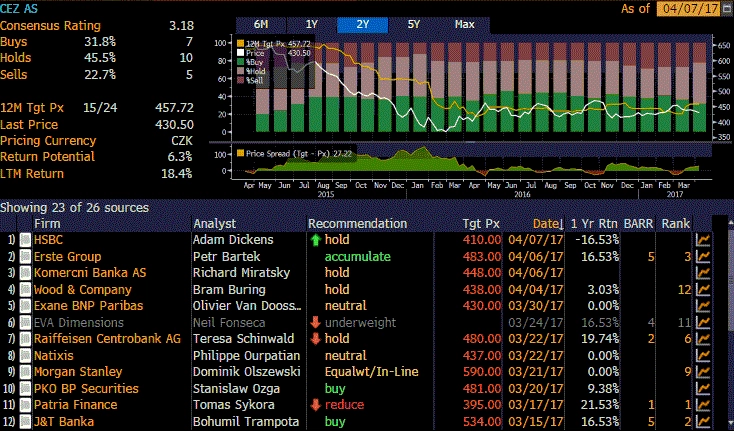Click the Return Potential value 6.3%

click(180, 157)
